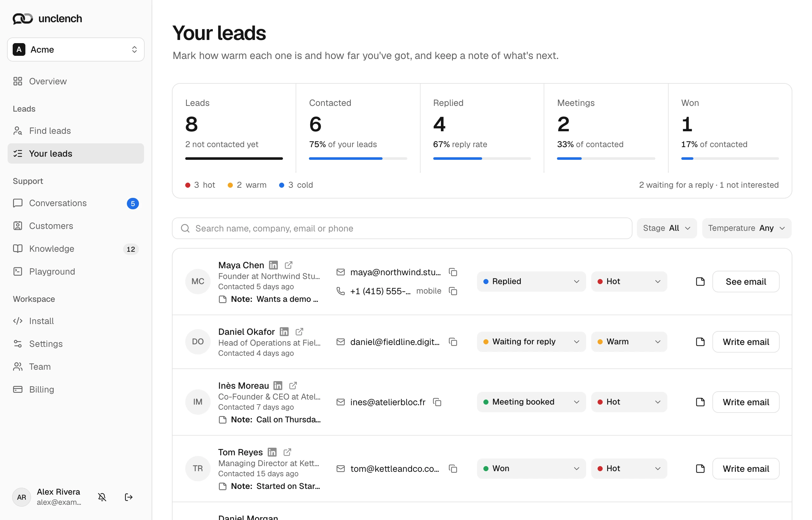Image resolution: width=812 pixels, height=520 pixels.
Task: Click the Meetings progress bar
Action: pyautogui.click(x=606, y=158)
